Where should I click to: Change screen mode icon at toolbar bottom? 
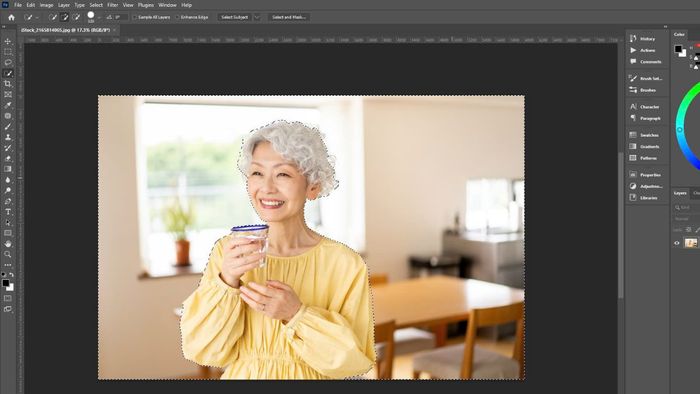coord(8,309)
